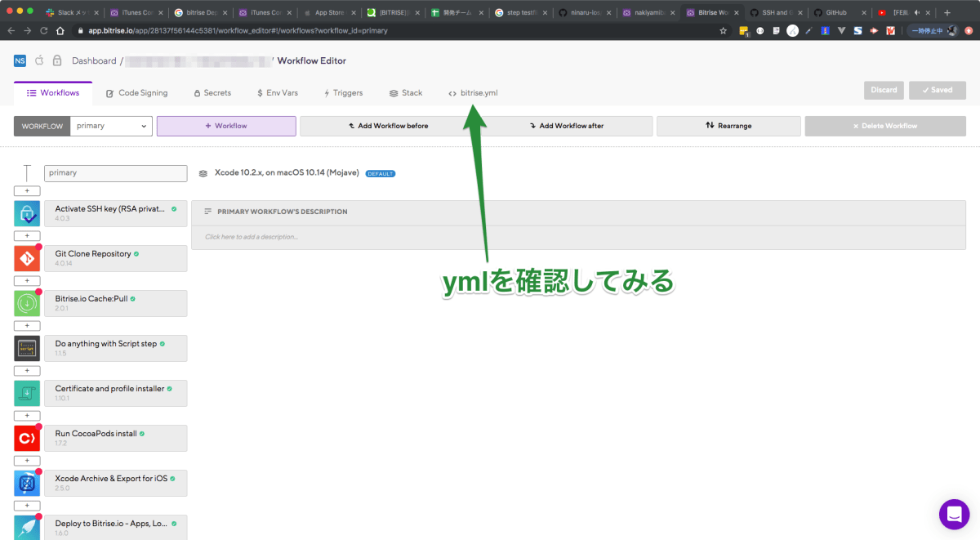Click the Script step icon
The width and height of the screenshot is (980, 540).
pos(27,348)
